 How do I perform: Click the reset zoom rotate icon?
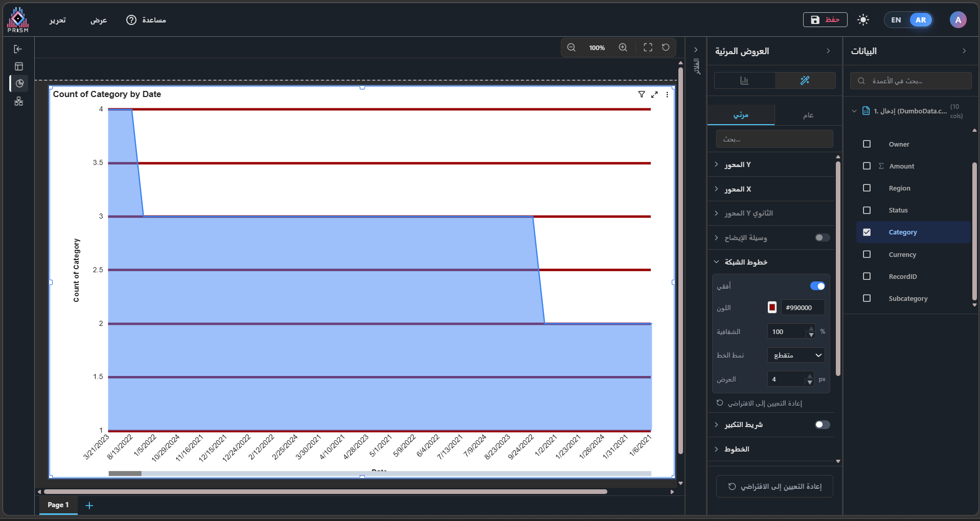coord(666,48)
